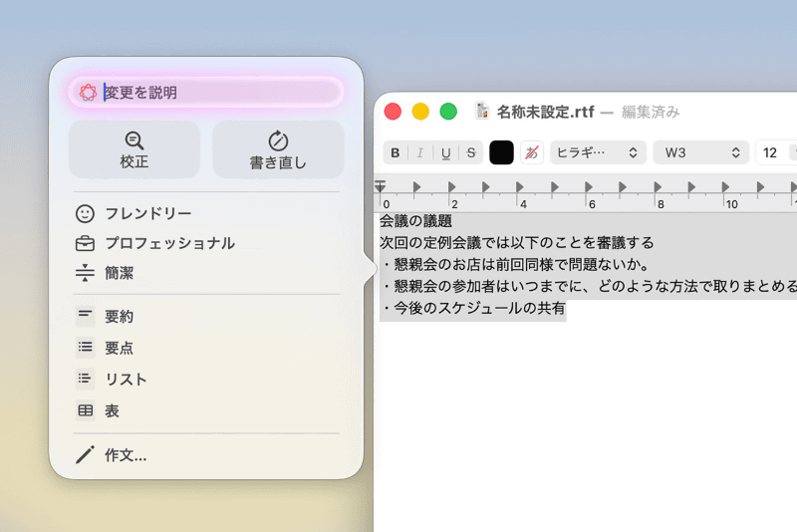Choose the 要約 summary option
Image resolution: width=797 pixels, height=532 pixels.
pos(206,316)
